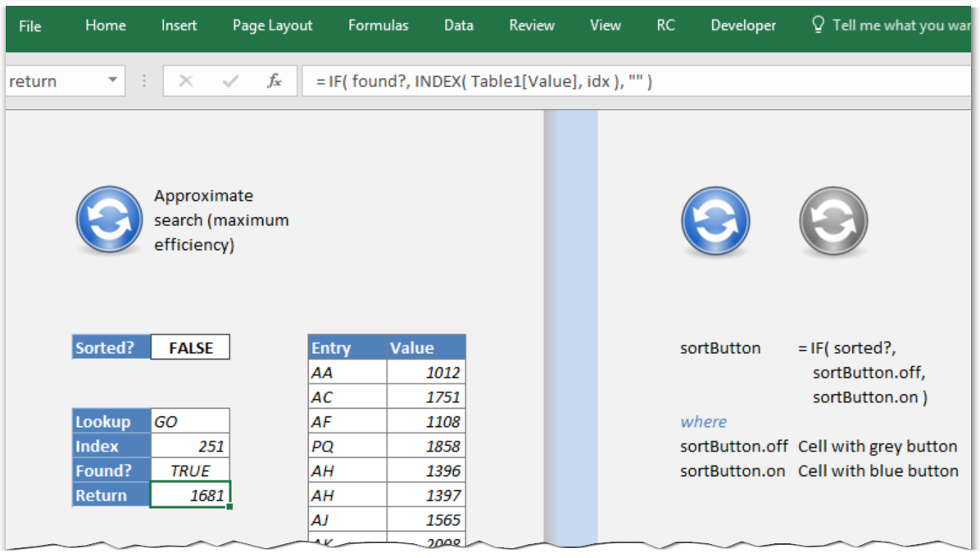Open the File menu
This screenshot has height=558, width=980.
tap(29, 25)
